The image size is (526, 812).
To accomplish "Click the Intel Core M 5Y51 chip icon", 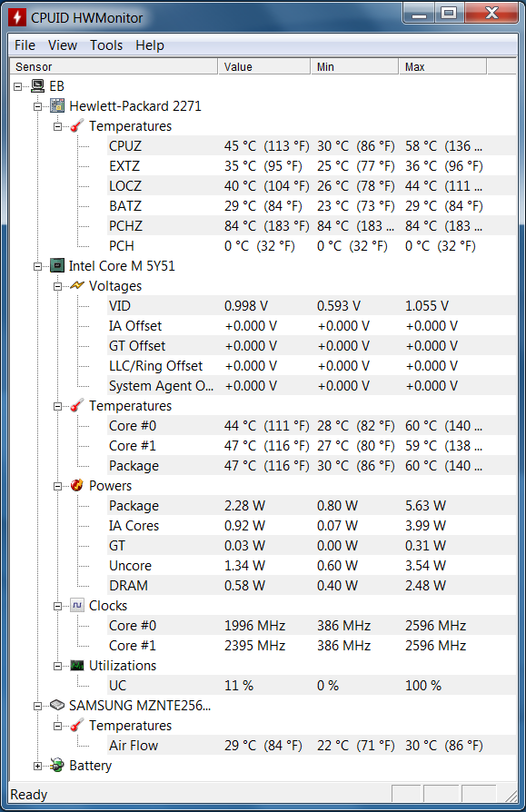I will click(x=57, y=265).
